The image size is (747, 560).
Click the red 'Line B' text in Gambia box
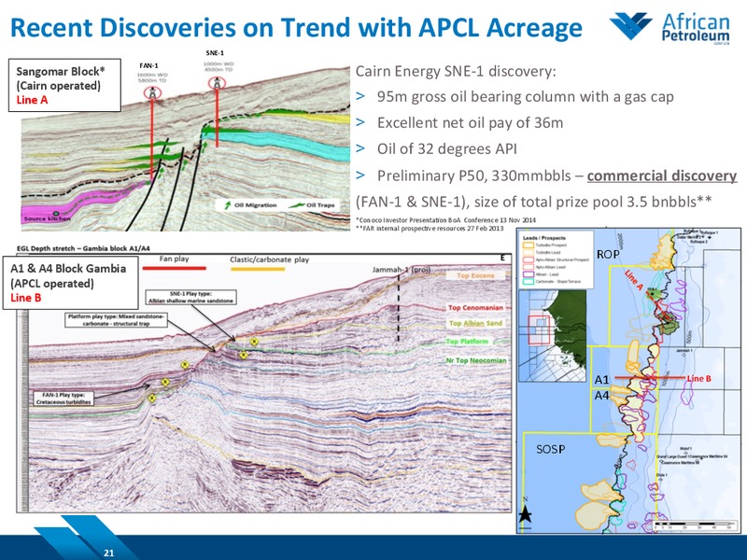click(x=26, y=298)
